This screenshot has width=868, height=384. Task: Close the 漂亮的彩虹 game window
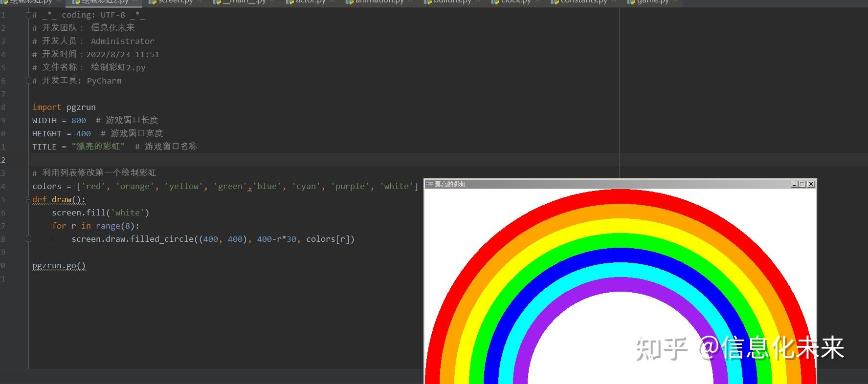[x=811, y=184]
